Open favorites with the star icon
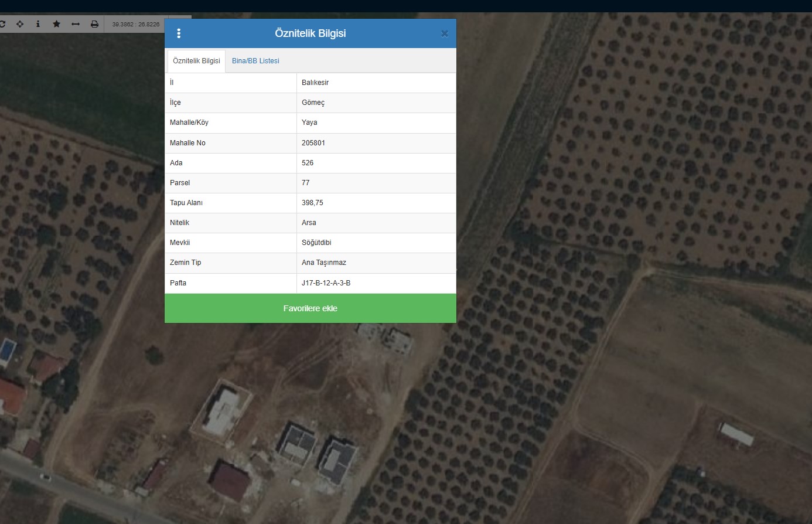This screenshot has height=524, width=812. 56,24
